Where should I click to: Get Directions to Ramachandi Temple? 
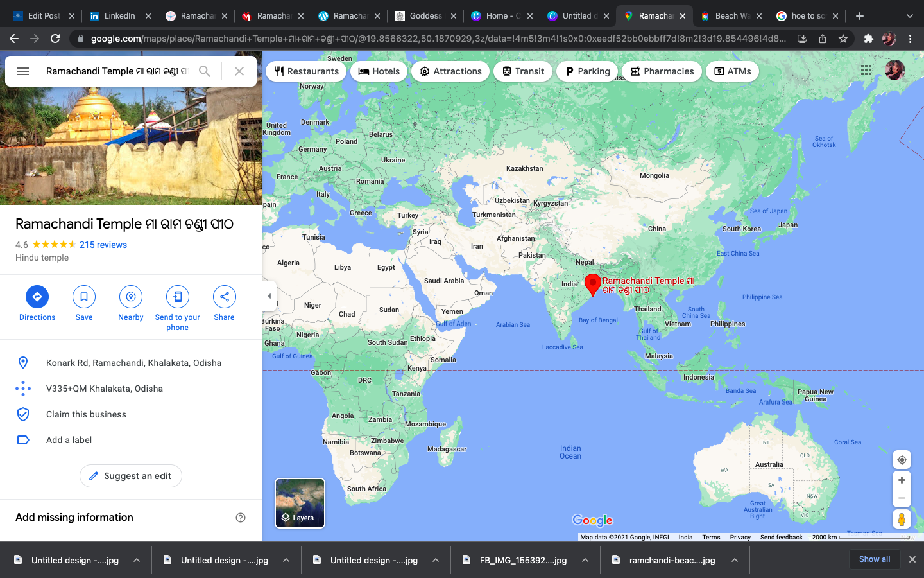coord(37,297)
